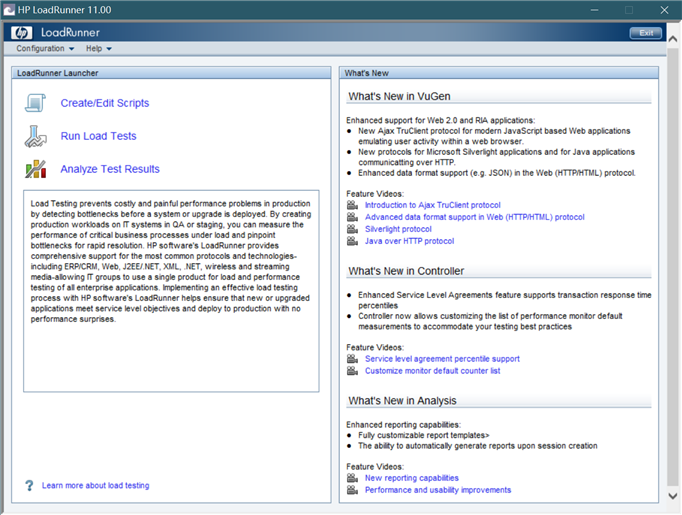Watch Introduction to Ajax TruClient protocol video
Screen dimensions: 682x515
pyautogui.click(x=433, y=205)
